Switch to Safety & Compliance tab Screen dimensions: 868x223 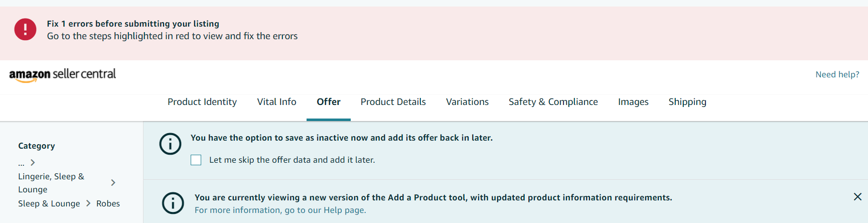553,102
